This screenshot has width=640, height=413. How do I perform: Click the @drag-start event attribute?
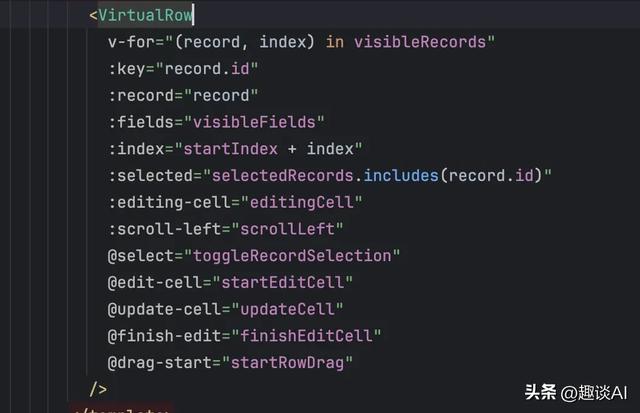click(x=160, y=363)
